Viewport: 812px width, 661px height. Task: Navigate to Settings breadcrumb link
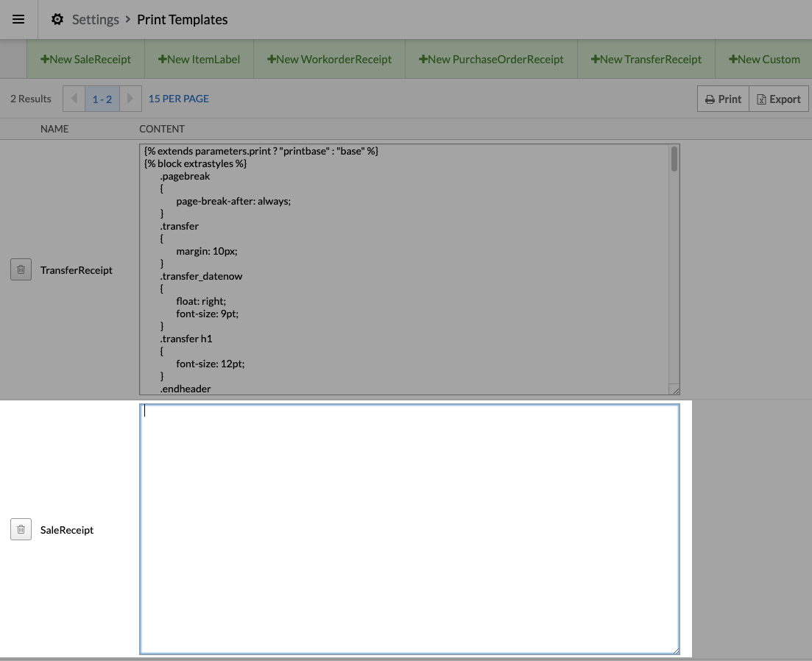pyautogui.click(x=95, y=20)
